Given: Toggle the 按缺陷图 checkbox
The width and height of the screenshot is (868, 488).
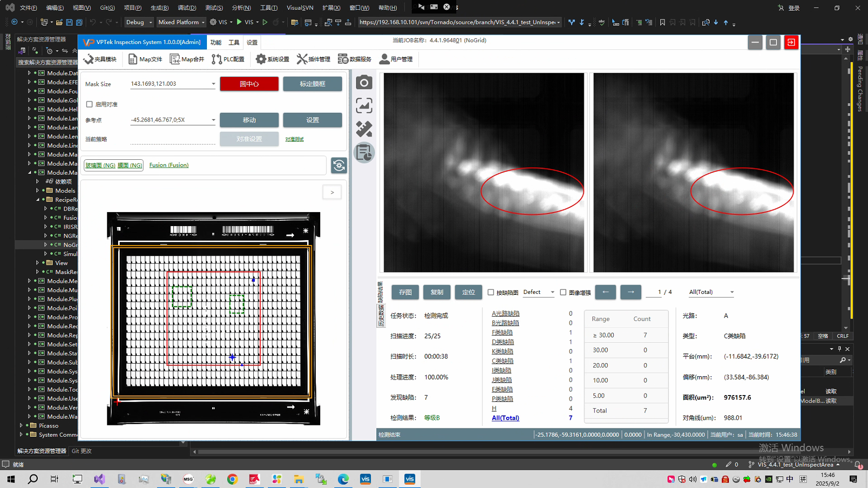Looking at the screenshot, I should pyautogui.click(x=491, y=292).
